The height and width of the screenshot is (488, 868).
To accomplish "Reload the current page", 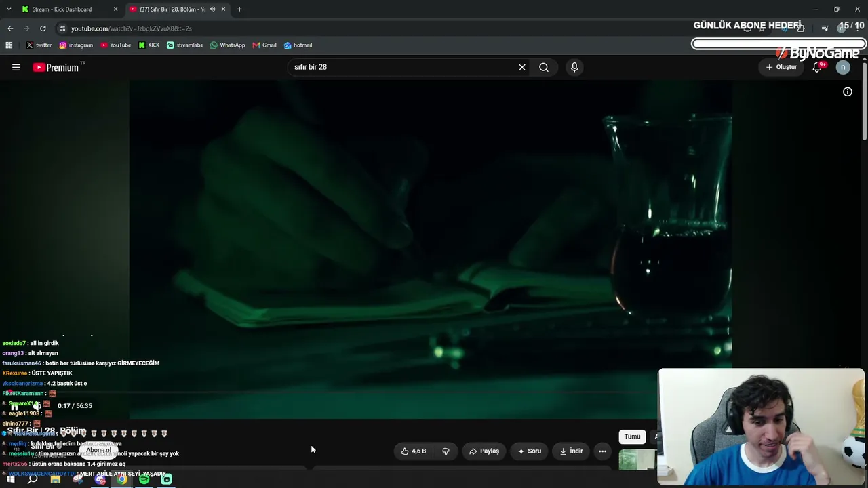I will pyautogui.click(x=43, y=28).
